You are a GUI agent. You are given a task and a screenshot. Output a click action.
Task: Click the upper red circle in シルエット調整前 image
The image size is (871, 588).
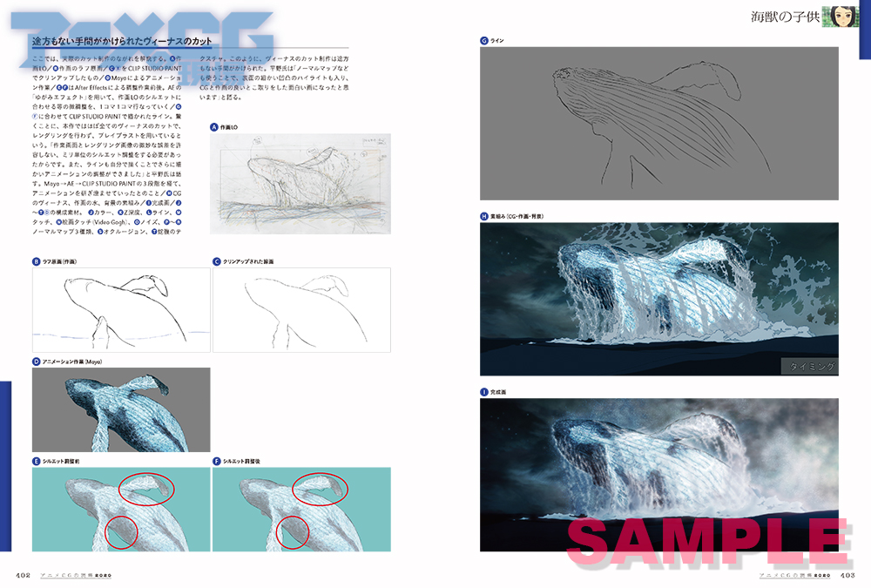pyautogui.click(x=146, y=490)
